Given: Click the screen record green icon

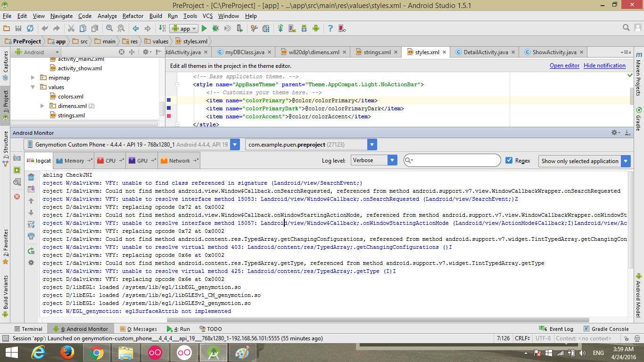Looking at the screenshot, I should tap(17, 170).
